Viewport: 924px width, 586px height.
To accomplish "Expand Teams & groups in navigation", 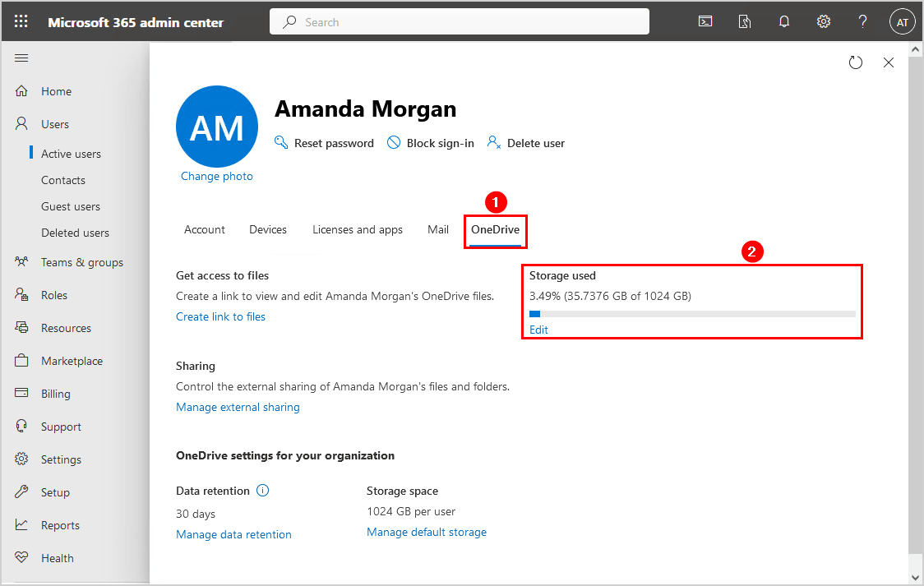I will pyautogui.click(x=81, y=262).
